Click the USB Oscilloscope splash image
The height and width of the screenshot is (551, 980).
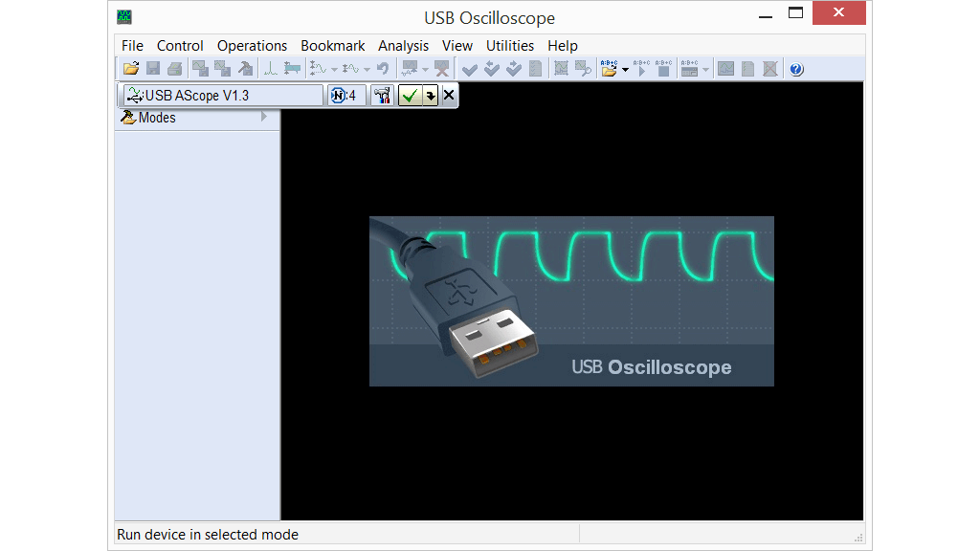(x=571, y=301)
